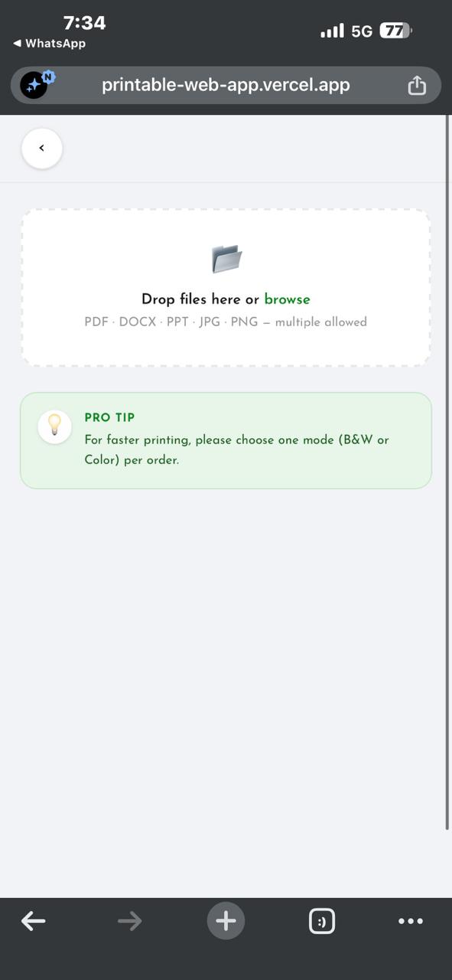Click the PRO TIP heading text
452x980 pixels.
(109, 417)
